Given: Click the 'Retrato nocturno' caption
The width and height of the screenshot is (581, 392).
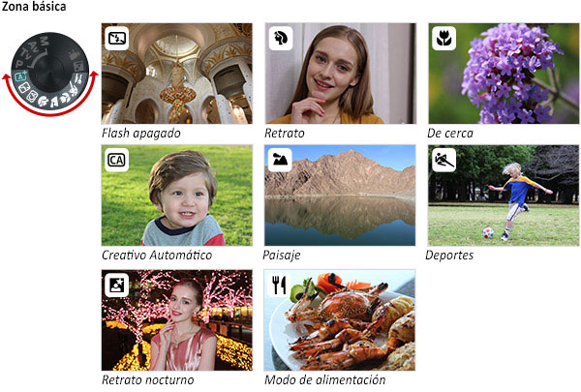Looking at the screenshot, I should 148,379.
